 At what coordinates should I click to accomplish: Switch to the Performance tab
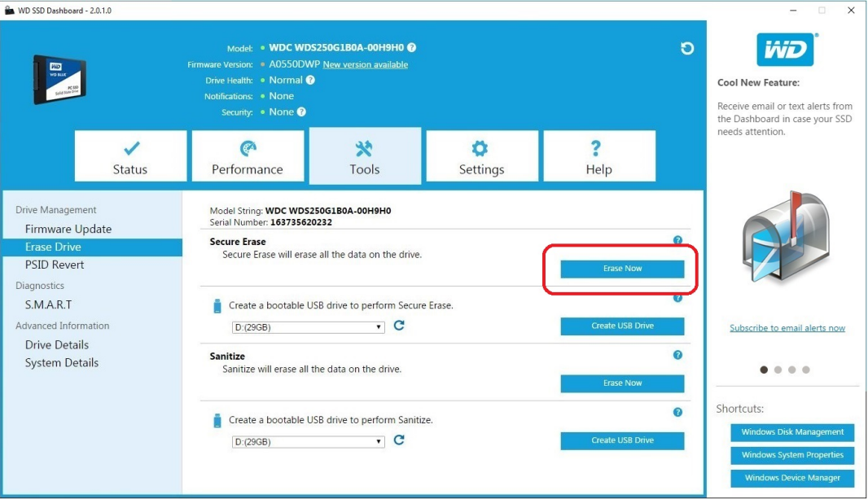click(x=248, y=156)
